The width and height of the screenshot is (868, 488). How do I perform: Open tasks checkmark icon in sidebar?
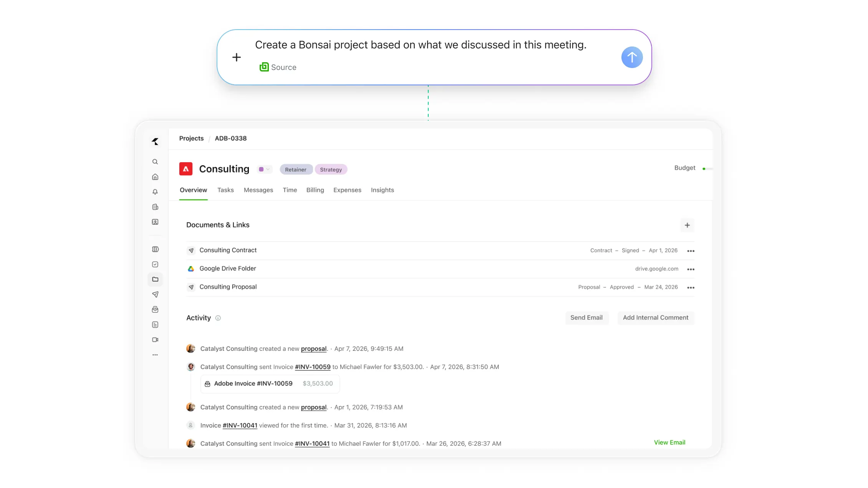coord(155,264)
